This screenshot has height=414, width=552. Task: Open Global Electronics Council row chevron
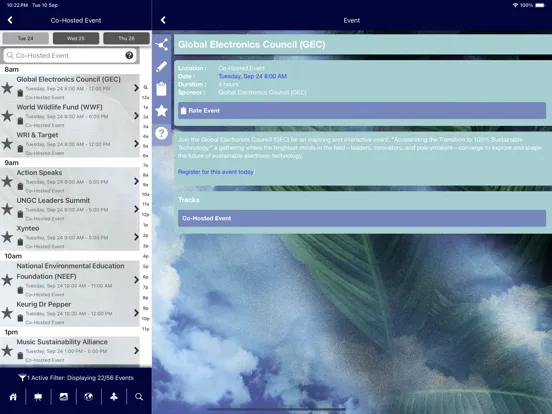click(x=136, y=88)
